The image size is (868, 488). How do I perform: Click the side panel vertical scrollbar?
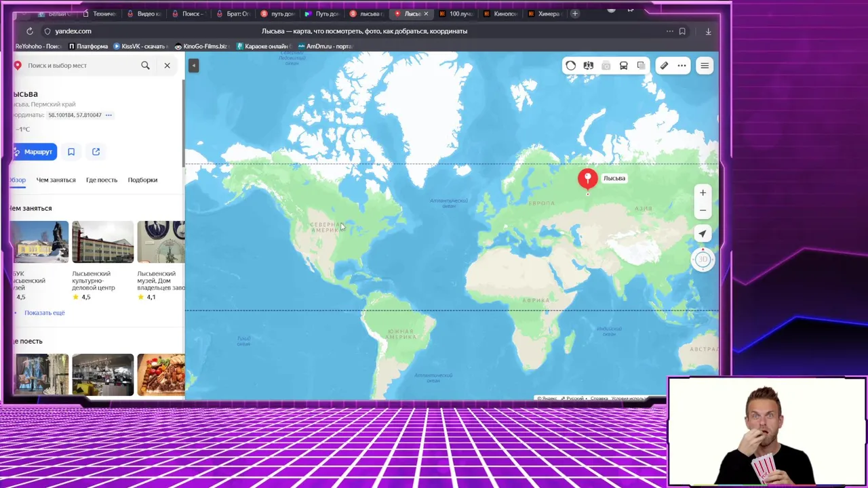pyautogui.click(x=183, y=122)
